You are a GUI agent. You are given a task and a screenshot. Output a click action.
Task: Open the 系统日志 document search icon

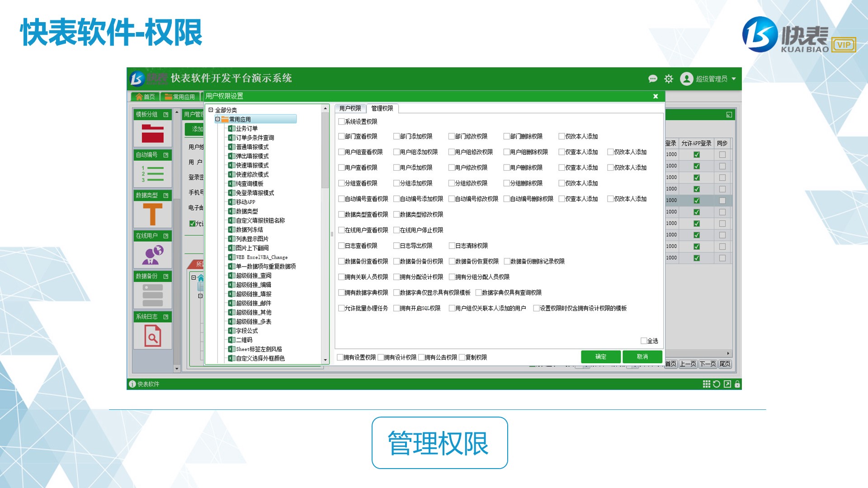pyautogui.click(x=152, y=336)
